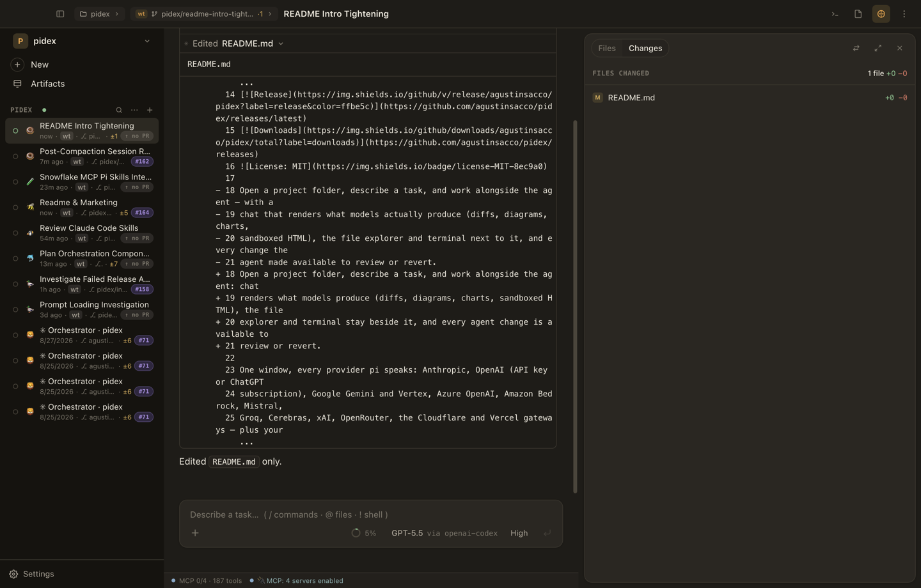Click the send return arrow icon
Image resolution: width=921 pixels, height=588 pixels.
(x=547, y=533)
